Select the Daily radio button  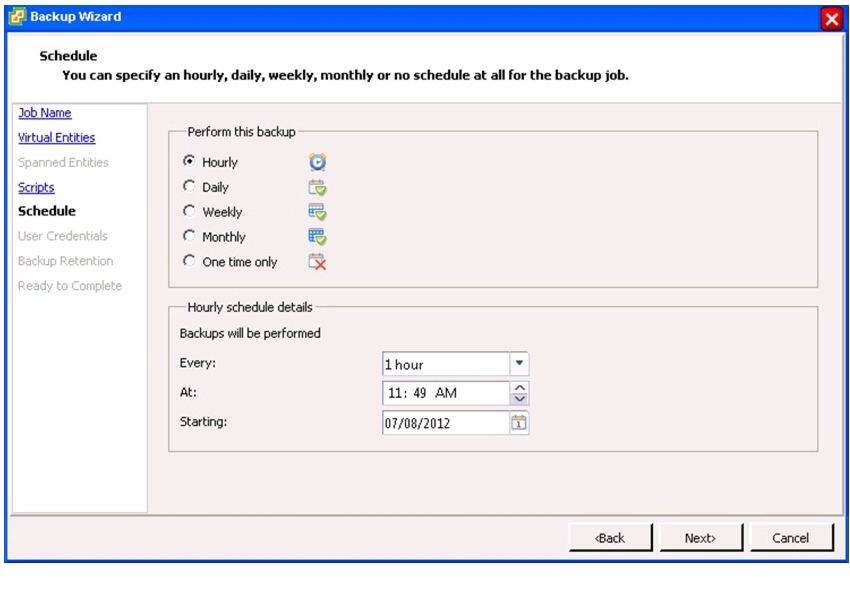(189, 186)
